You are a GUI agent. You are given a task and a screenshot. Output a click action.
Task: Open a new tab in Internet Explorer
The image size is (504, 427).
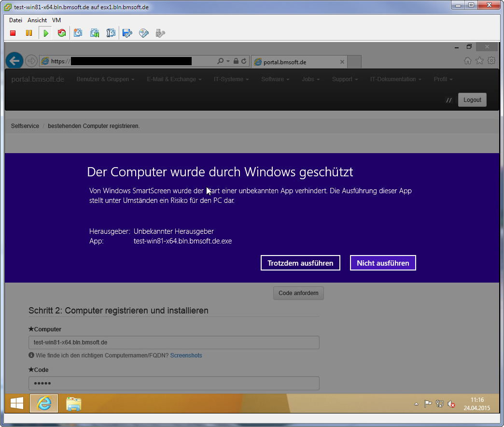pyautogui.click(x=354, y=62)
